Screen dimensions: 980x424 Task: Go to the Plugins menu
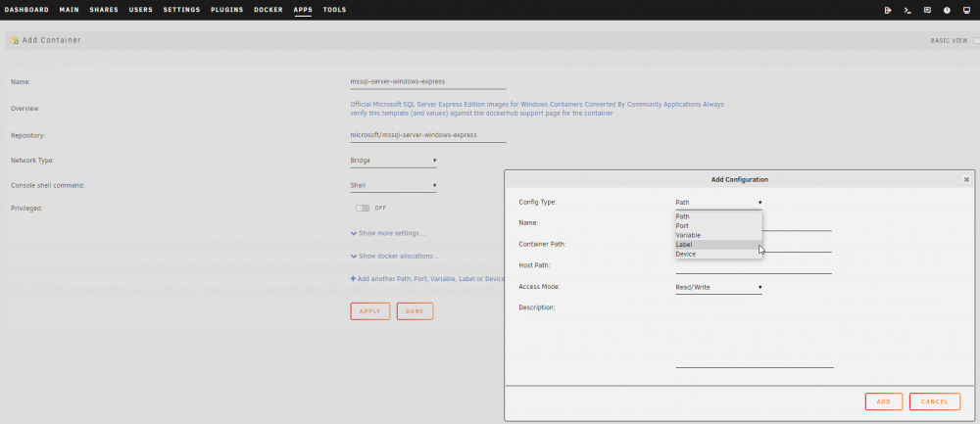227,10
